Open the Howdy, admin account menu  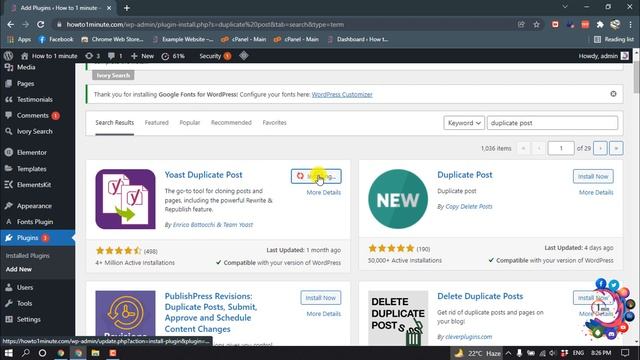[604, 56]
